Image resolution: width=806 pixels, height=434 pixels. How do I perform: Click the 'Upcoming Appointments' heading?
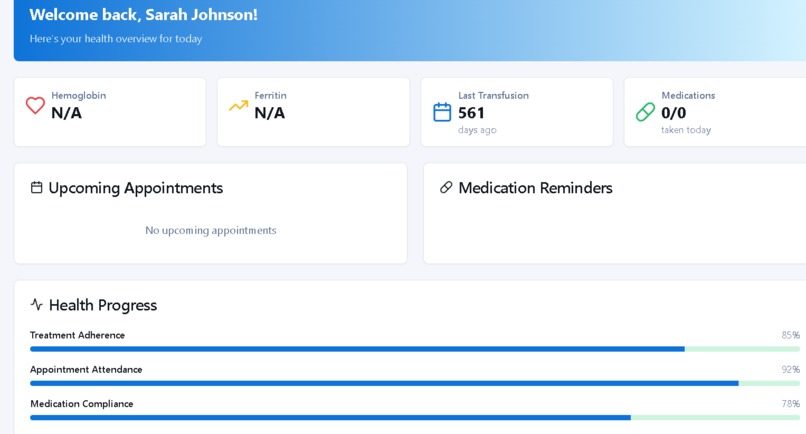(x=136, y=188)
